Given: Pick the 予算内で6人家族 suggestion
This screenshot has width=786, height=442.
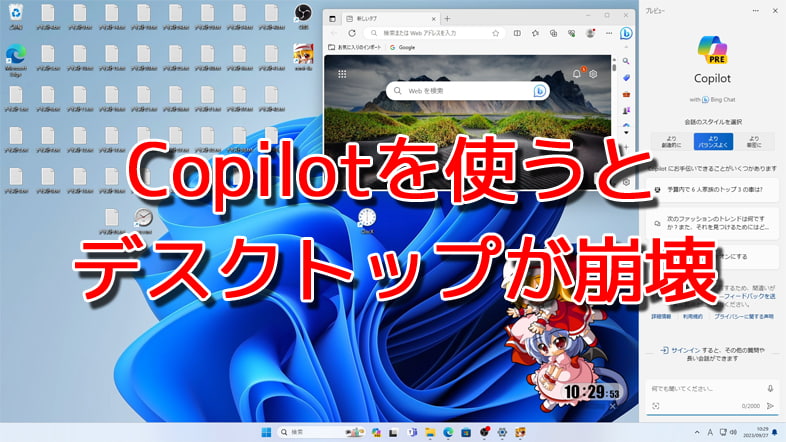Looking at the screenshot, I should click(x=712, y=190).
